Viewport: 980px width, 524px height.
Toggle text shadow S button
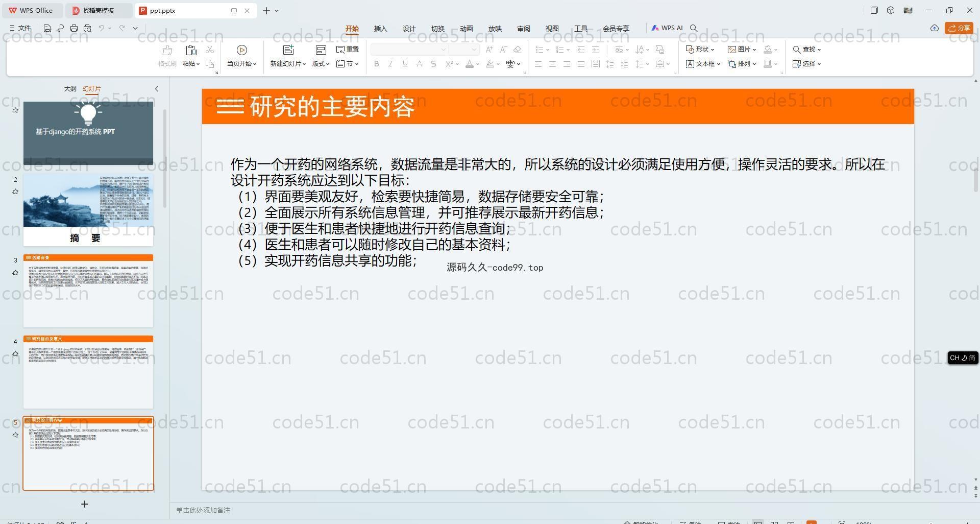[x=433, y=64]
